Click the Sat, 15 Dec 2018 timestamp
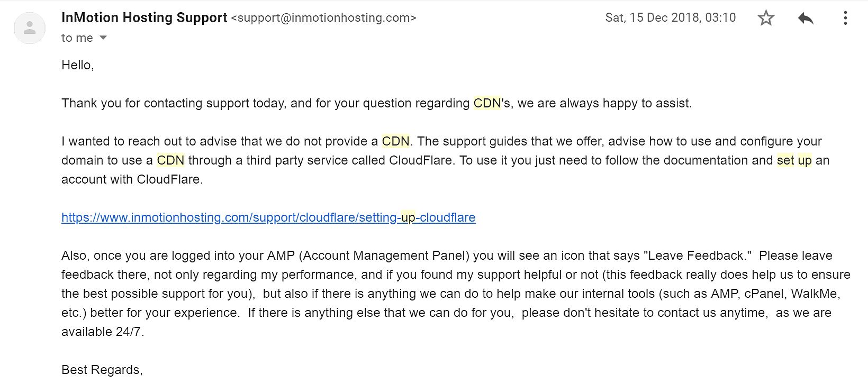This screenshot has height=383, width=868. tap(670, 17)
